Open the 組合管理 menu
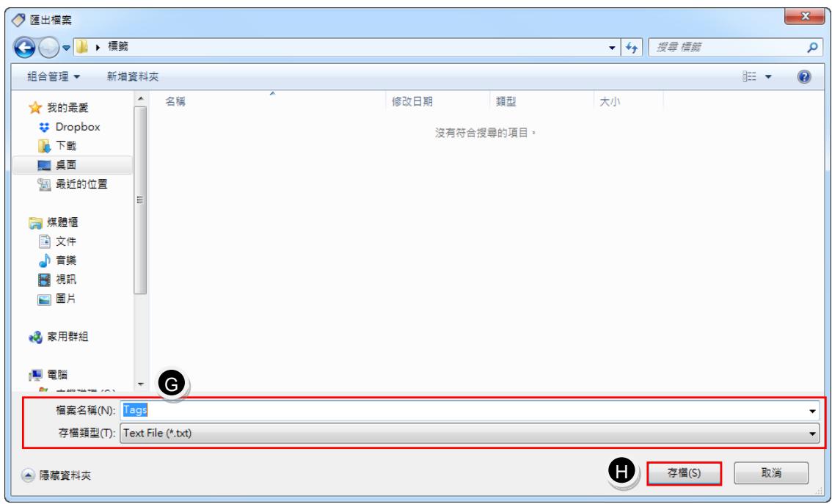The image size is (832, 504). tap(54, 77)
